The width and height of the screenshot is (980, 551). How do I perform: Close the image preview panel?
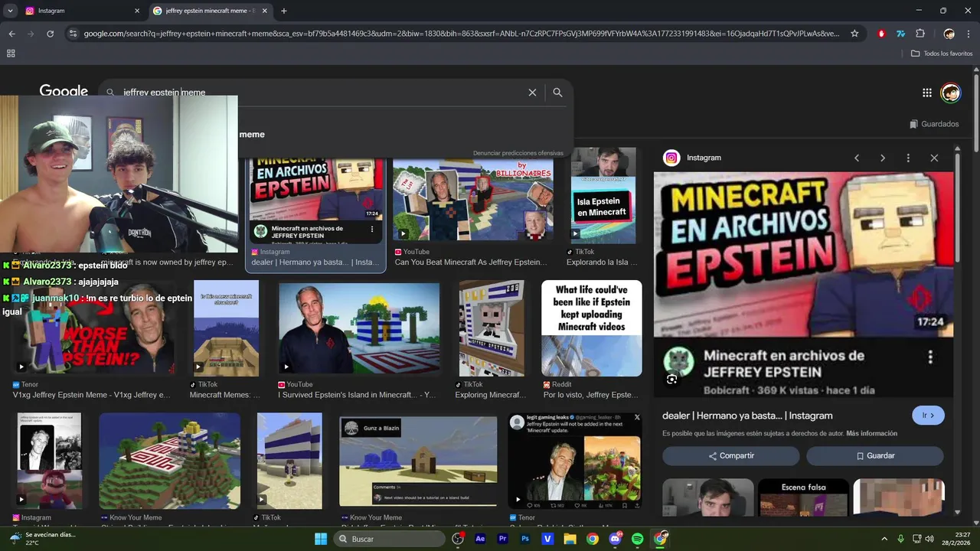pyautogui.click(x=934, y=158)
